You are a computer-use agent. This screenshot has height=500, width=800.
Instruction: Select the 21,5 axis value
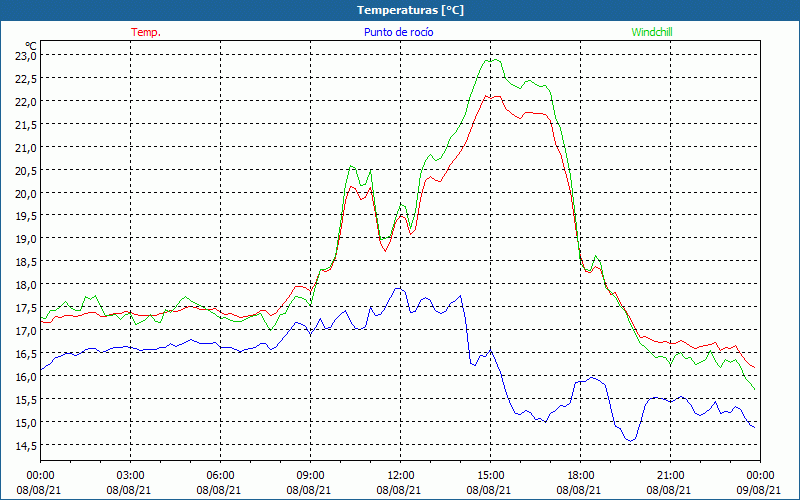26,124
